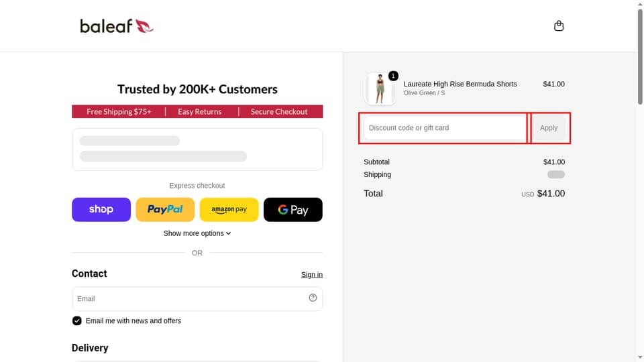Click the Trusted by 200K+ Customers heading

(197, 89)
